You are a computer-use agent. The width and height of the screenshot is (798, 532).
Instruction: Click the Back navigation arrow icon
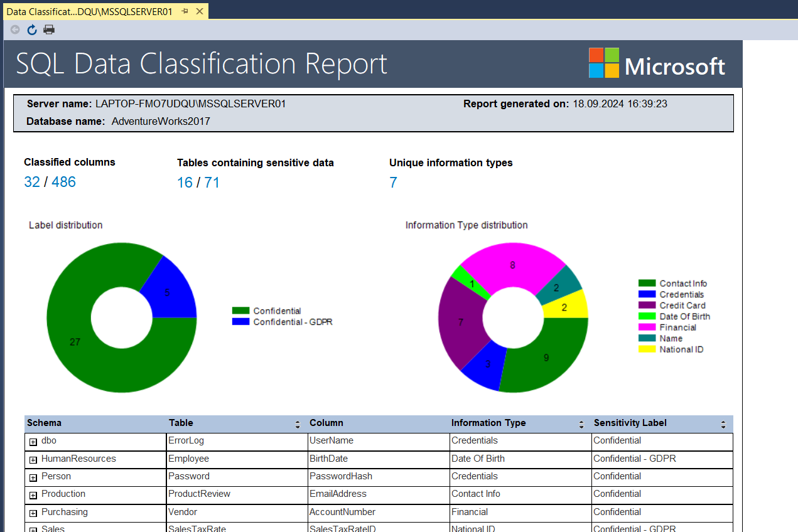click(x=15, y=29)
